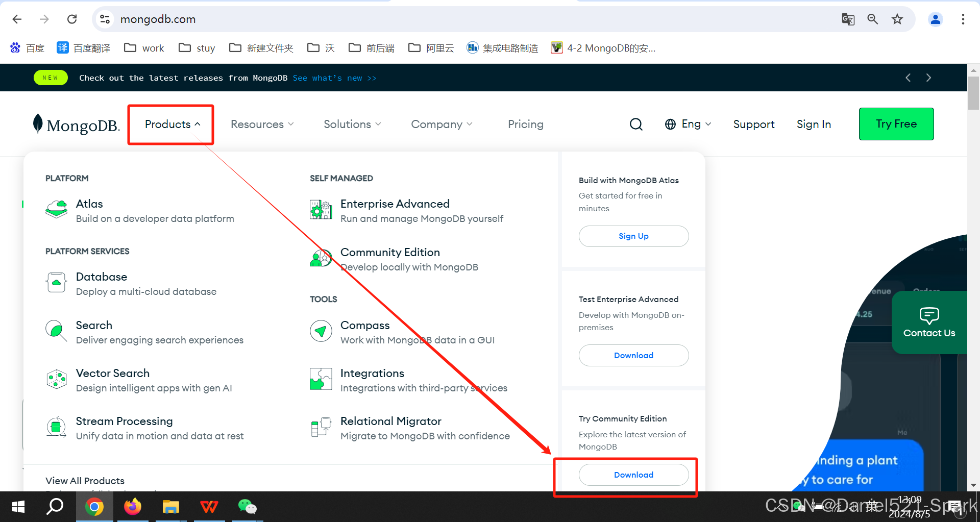The height and width of the screenshot is (522, 980).
Task: Open the Atlas cloud icon
Action: click(x=56, y=209)
